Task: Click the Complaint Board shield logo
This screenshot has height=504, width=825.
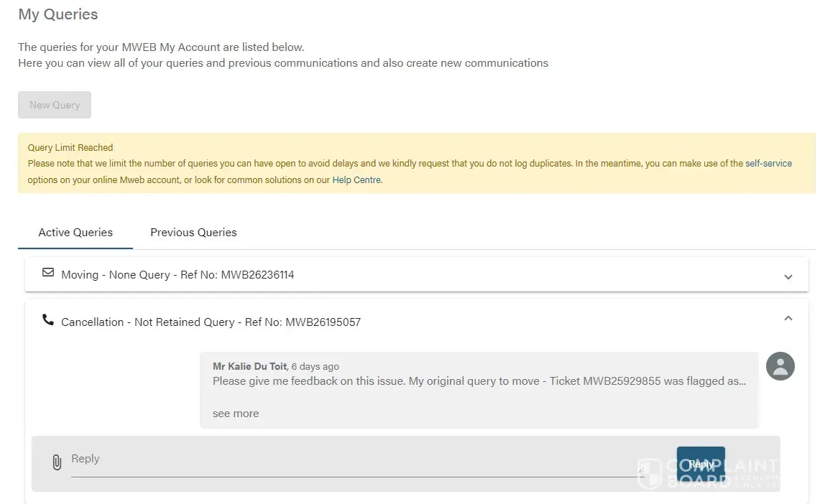Action: (650, 474)
